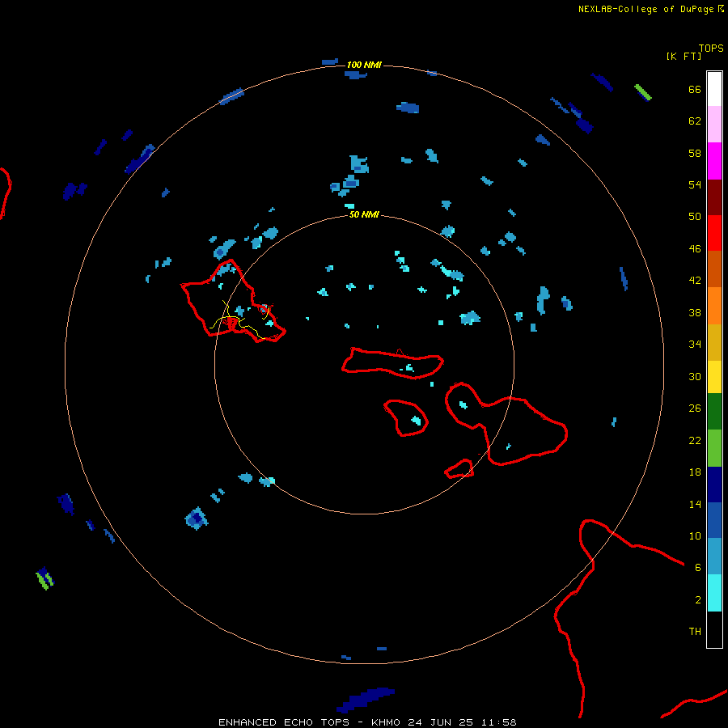
Task: Click the 54 legend value label
Action: coord(695,184)
